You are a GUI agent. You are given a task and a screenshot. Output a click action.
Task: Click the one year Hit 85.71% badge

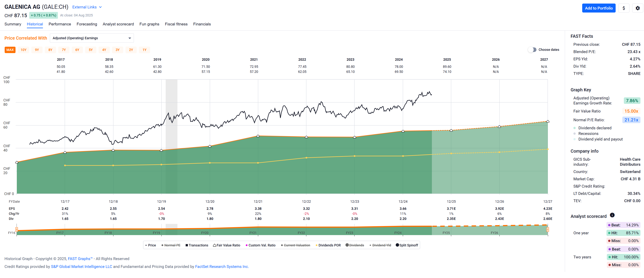[623, 233]
